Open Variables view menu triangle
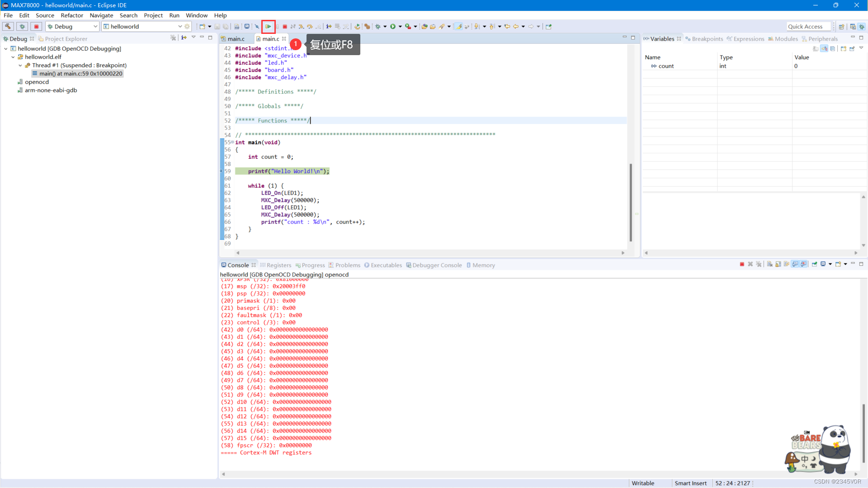 pyautogui.click(x=861, y=48)
